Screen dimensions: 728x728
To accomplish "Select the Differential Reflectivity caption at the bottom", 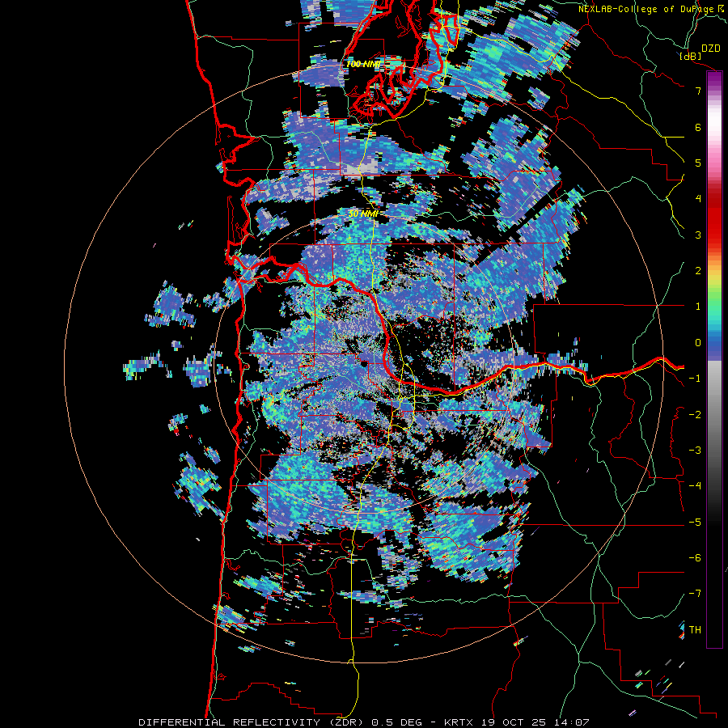I will pos(363,722).
